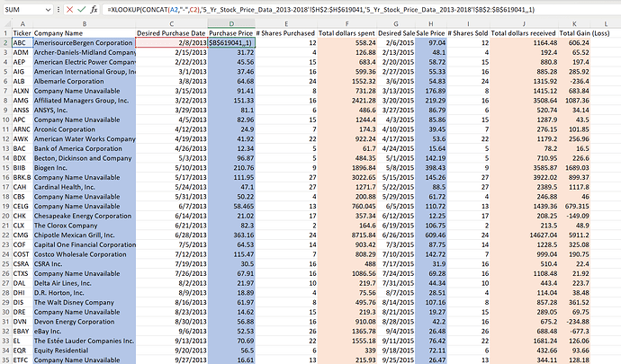The height and width of the screenshot is (364, 621).
Task: Click the 'Total dollars spent' header cell
Action: pos(346,33)
